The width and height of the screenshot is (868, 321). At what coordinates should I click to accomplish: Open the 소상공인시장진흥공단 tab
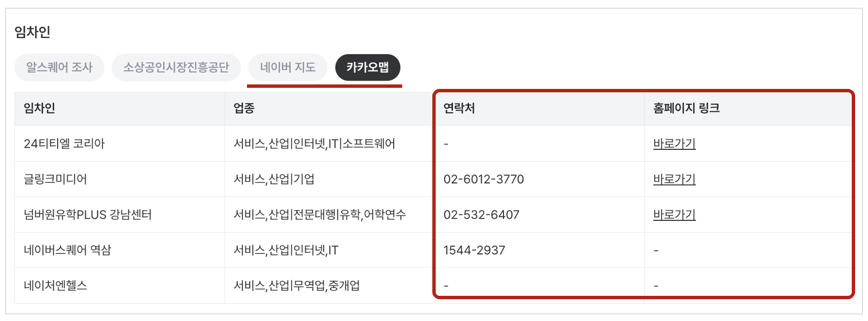coord(176,68)
